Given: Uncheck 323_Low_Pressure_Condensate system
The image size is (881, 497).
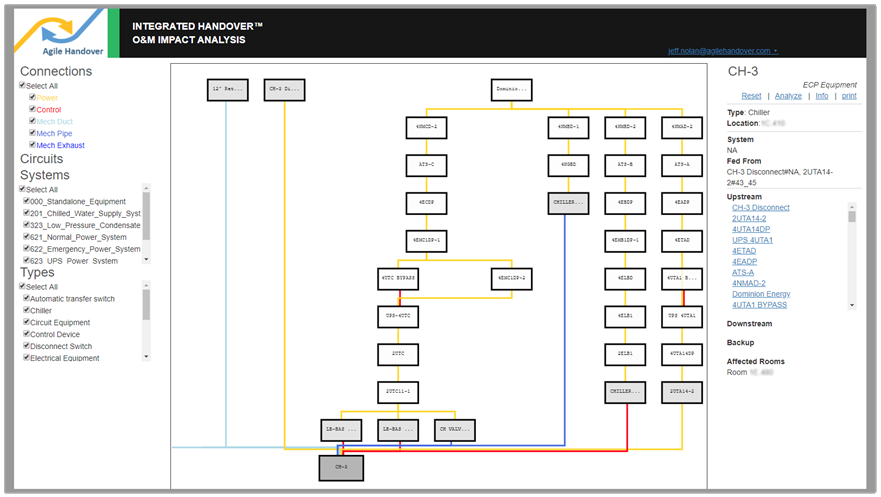Looking at the screenshot, I should click(x=26, y=224).
